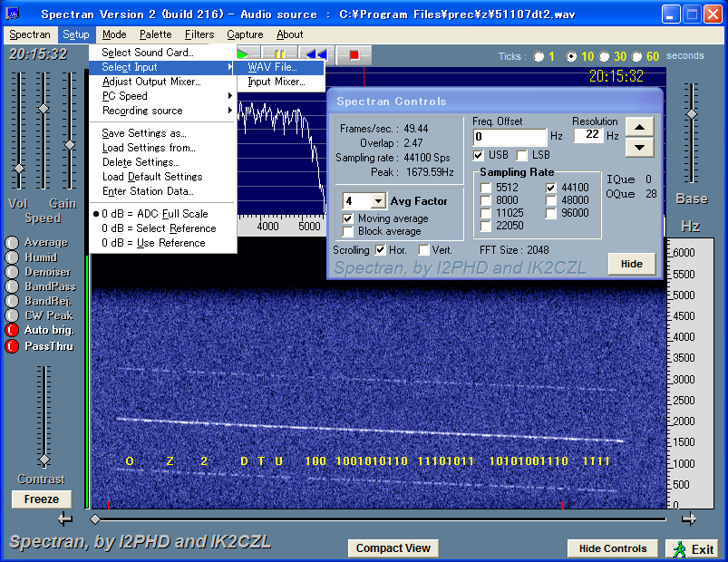This screenshot has height=562, width=728.
Task: Increase resolution with the up arrow button
Action: click(x=640, y=127)
